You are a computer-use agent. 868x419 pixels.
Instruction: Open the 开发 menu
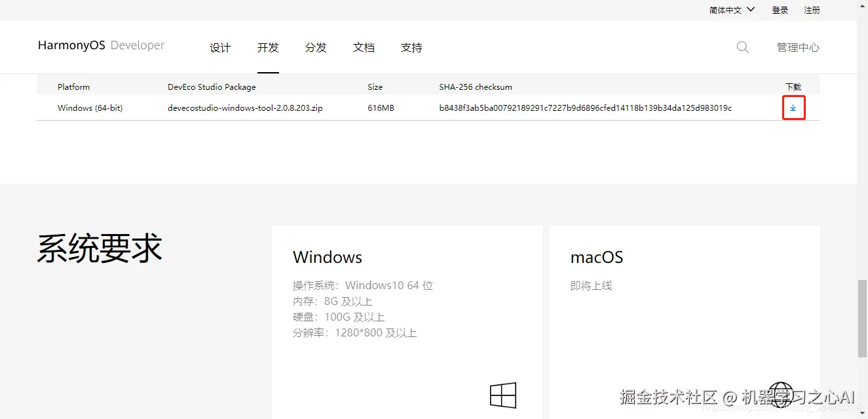click(x=268, y=48)
